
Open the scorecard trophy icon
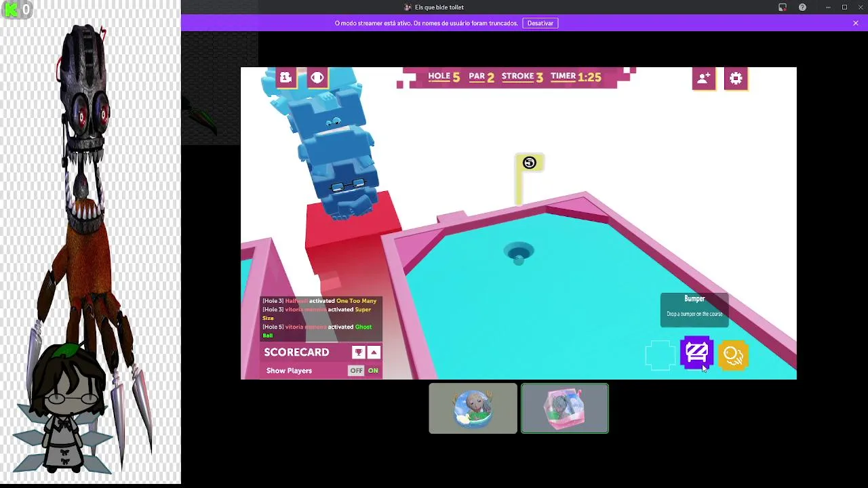(x=358, y=352)
